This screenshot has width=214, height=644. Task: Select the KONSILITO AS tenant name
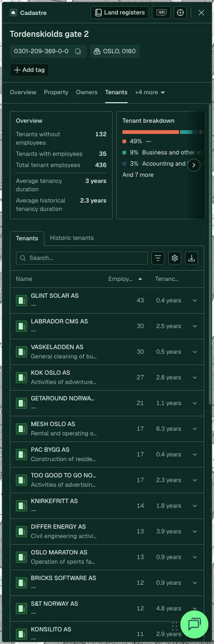pos(51,630)
